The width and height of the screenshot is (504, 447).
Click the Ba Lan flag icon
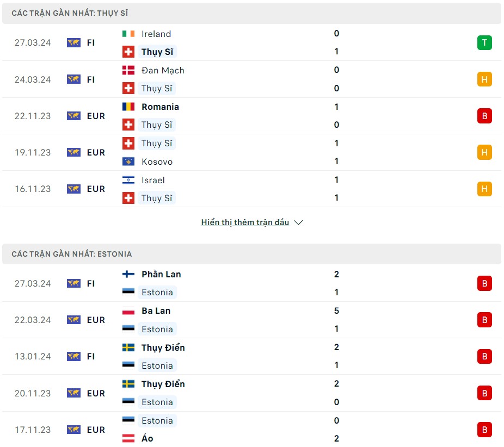pos(128,311)
